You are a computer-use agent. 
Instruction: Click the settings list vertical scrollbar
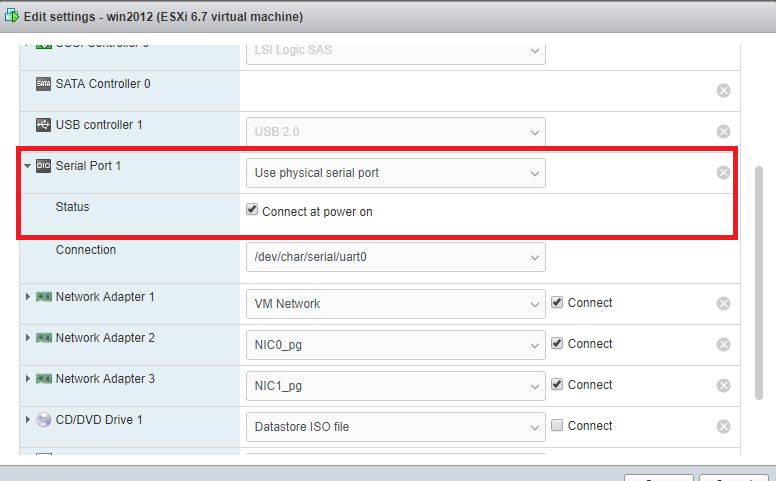pos(759,283)
